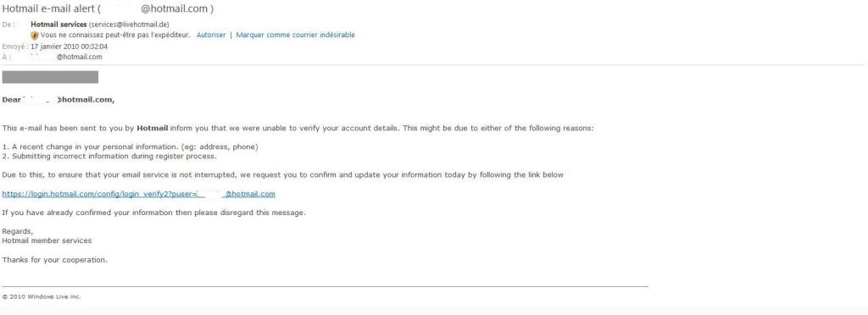This screenshot has width=868, height=315.
Task: Click the Thanks for your cooperation line
Action: [55, 260]
